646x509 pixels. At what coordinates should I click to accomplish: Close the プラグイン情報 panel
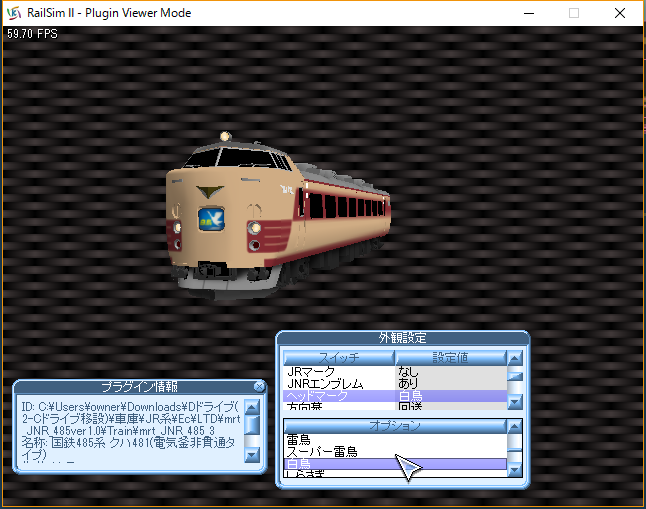[259, 387]
